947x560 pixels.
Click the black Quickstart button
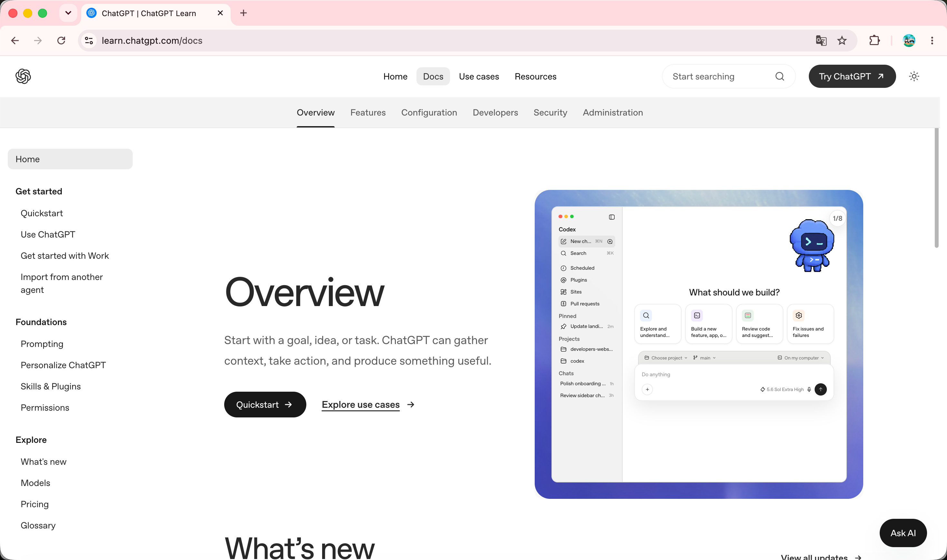point(265,405)
